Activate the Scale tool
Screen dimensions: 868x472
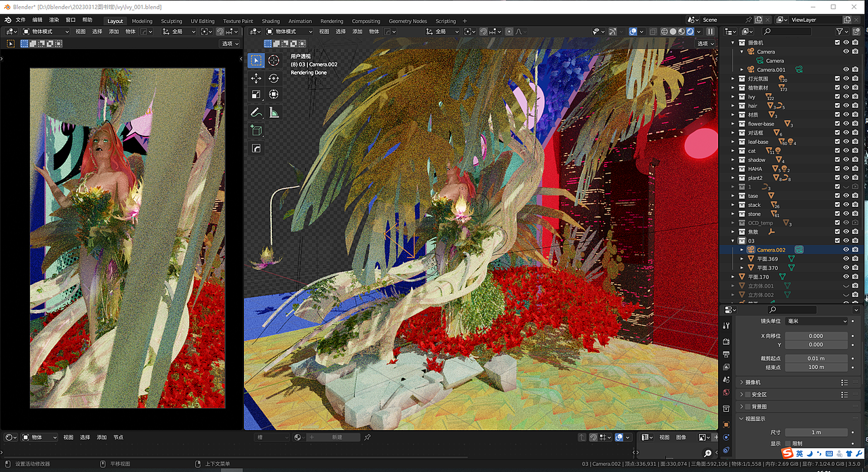(x=256, y=94)
